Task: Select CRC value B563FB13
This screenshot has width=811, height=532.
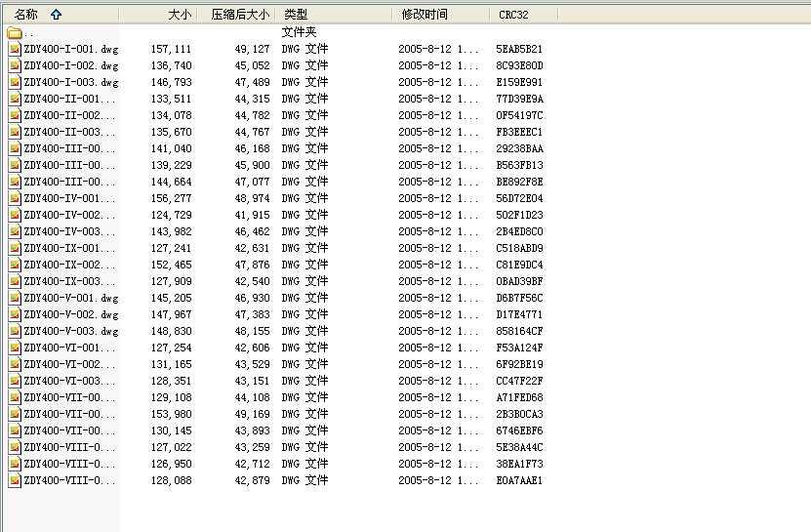Action: tap(519, 165)
